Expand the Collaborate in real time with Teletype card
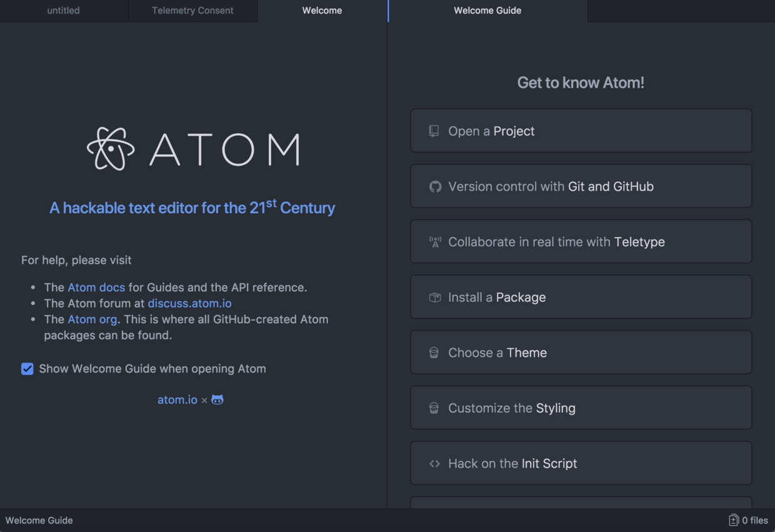Screen dimensions: 775x532 click(x=581, y=242)
